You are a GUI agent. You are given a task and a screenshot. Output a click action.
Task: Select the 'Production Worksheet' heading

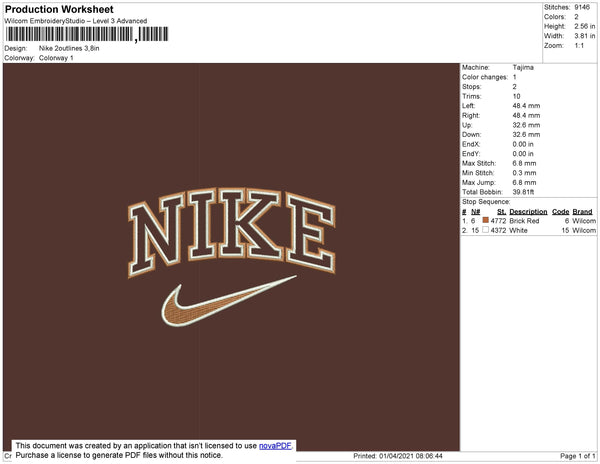[59, 10]
